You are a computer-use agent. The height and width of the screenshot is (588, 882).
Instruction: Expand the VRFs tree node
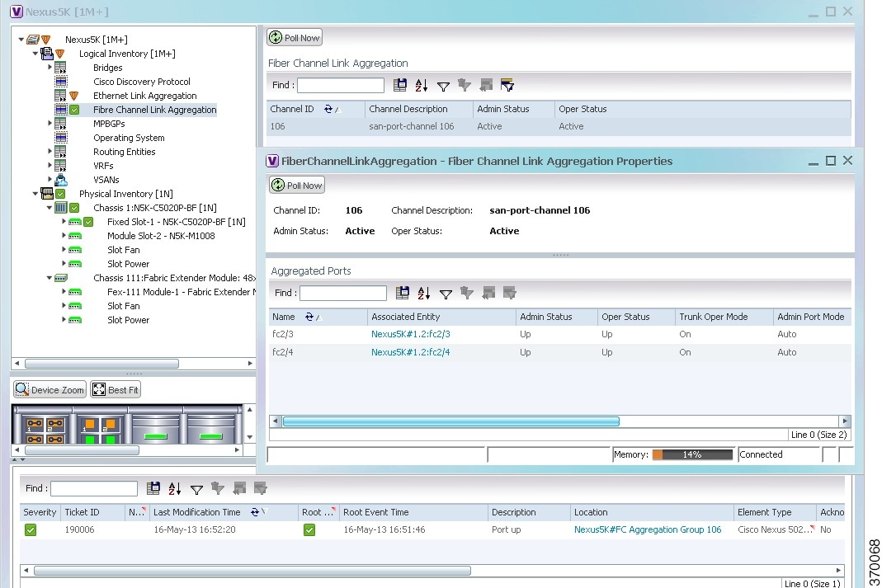pyautogui.click(x=50, y=166)
